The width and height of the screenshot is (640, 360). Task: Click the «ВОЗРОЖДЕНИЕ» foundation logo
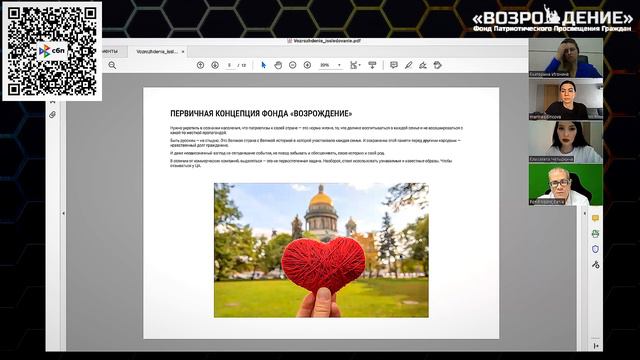552,19
